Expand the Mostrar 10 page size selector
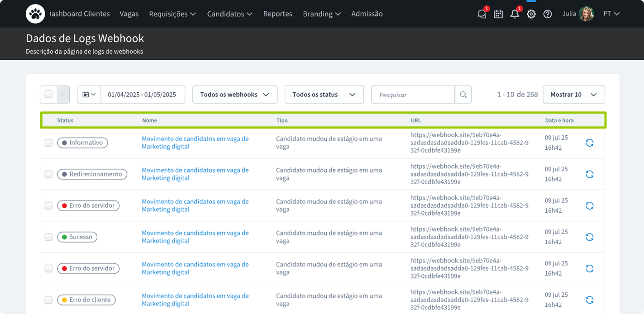 pos(573,94)
